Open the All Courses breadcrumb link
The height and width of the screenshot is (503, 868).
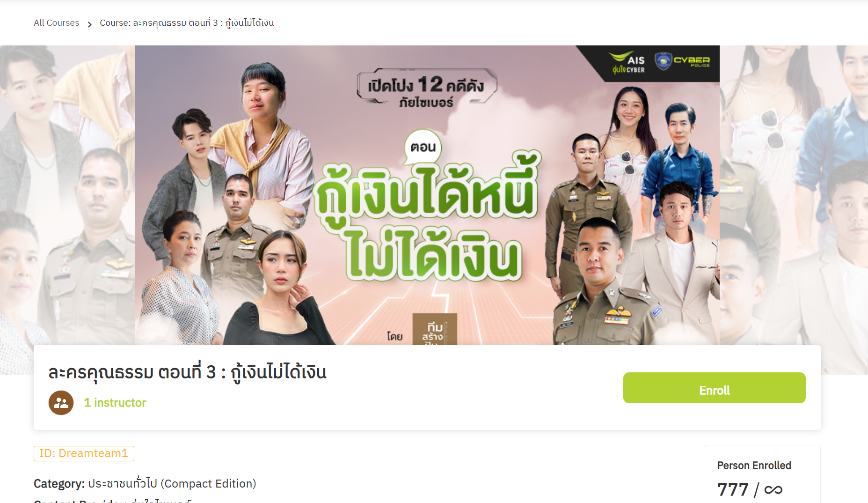tap(56, 23)
